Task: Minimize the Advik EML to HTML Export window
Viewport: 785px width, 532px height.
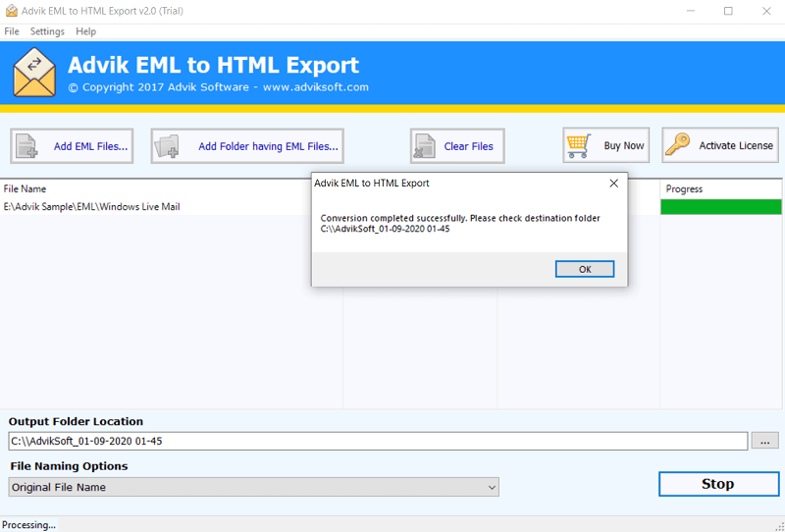Action: coord(691,11)
